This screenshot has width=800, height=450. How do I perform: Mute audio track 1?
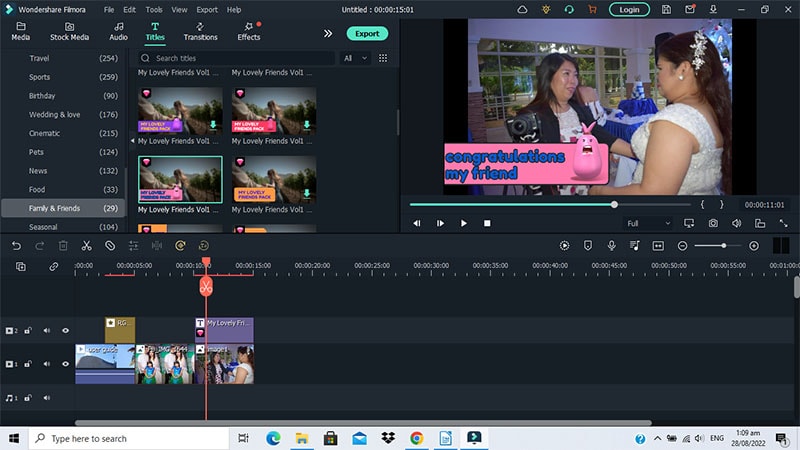coord(46,397)
